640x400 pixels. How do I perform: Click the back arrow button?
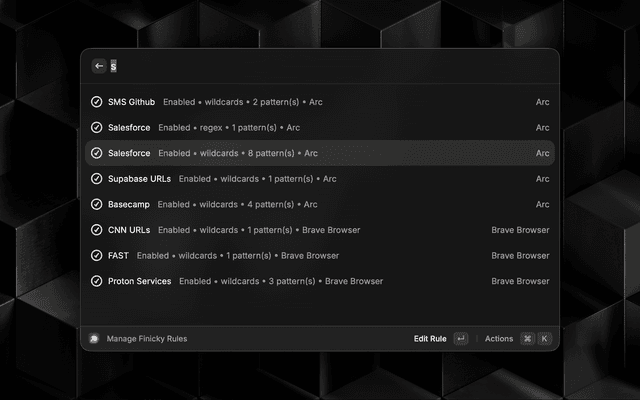[99, 66]
